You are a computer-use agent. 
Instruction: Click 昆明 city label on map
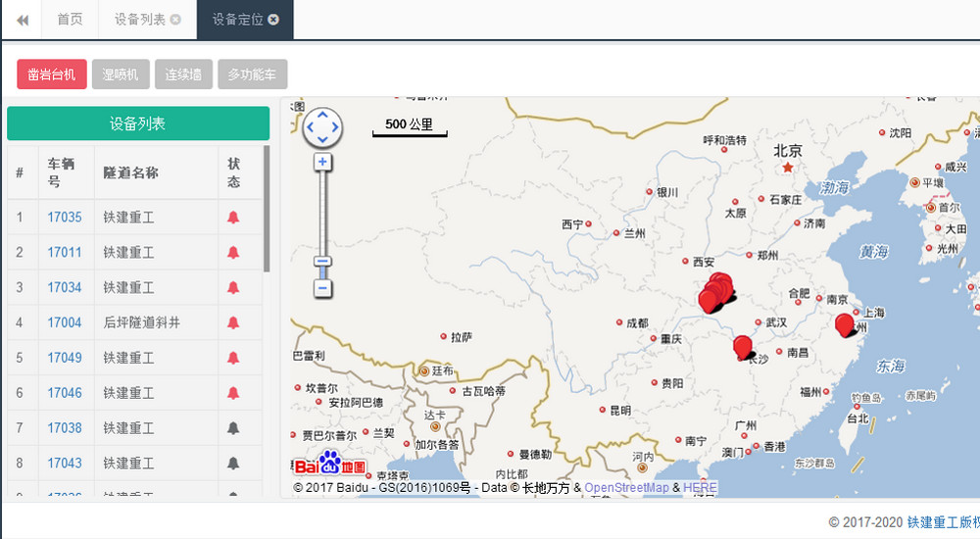620,411
